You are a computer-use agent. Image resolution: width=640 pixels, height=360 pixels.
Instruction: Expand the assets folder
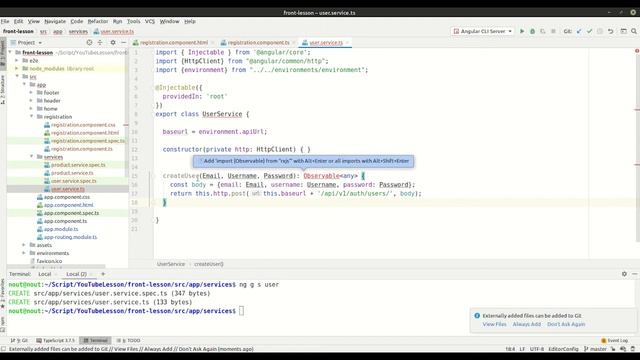(x=24, y=245)
